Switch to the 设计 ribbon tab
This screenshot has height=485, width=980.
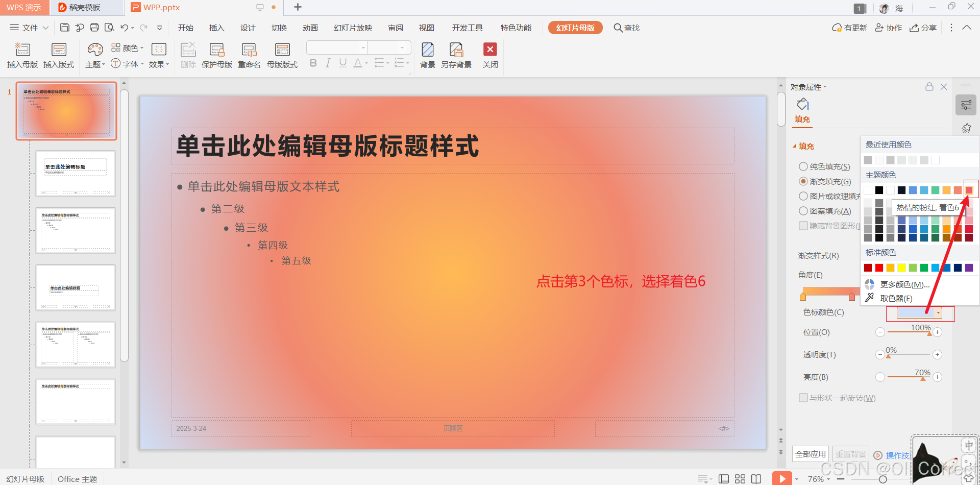click(248, 28)
